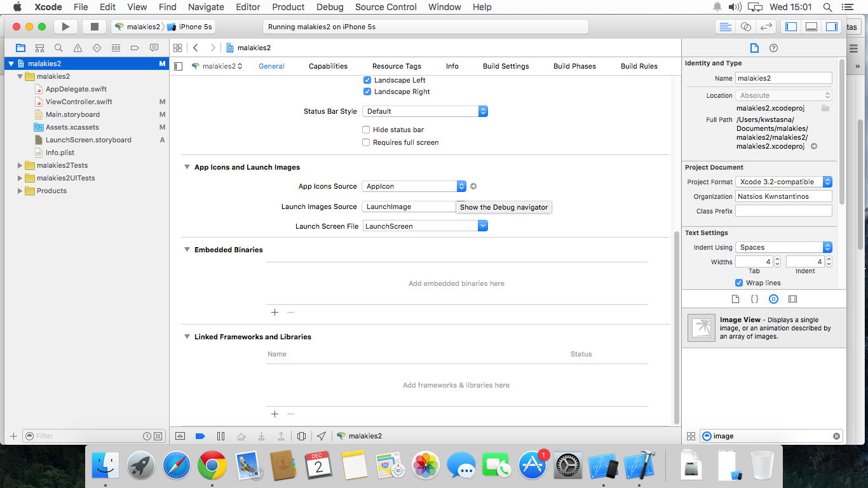
Task: Switch to the Assistant editor
Action: 746,27
